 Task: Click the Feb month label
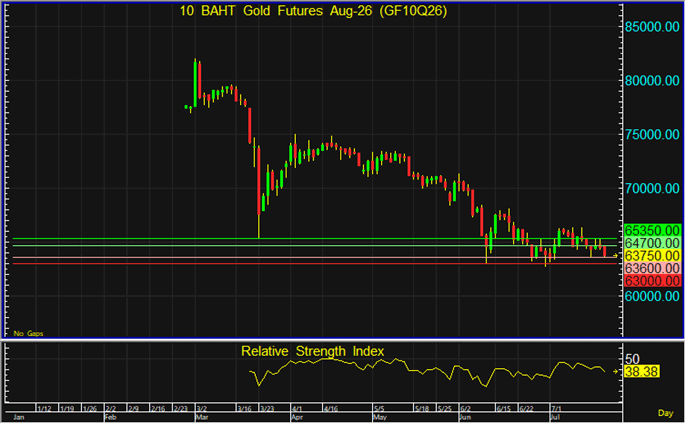pyautogui.click(x=110, y=418)
